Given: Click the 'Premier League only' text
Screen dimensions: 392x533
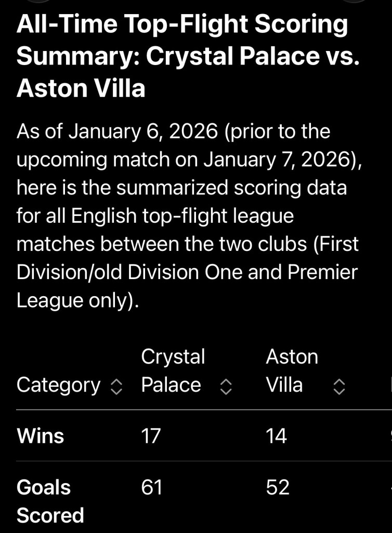Looking at the screenshot, I should coord(187,286).
